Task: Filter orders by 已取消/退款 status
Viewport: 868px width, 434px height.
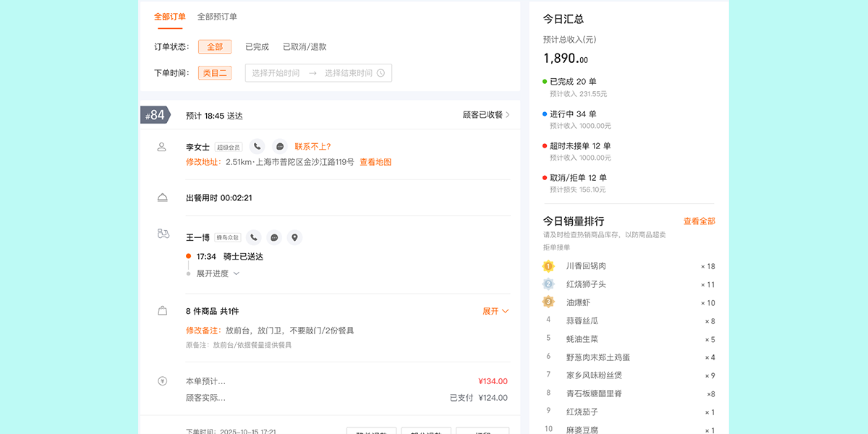Action: pos(305,47)
